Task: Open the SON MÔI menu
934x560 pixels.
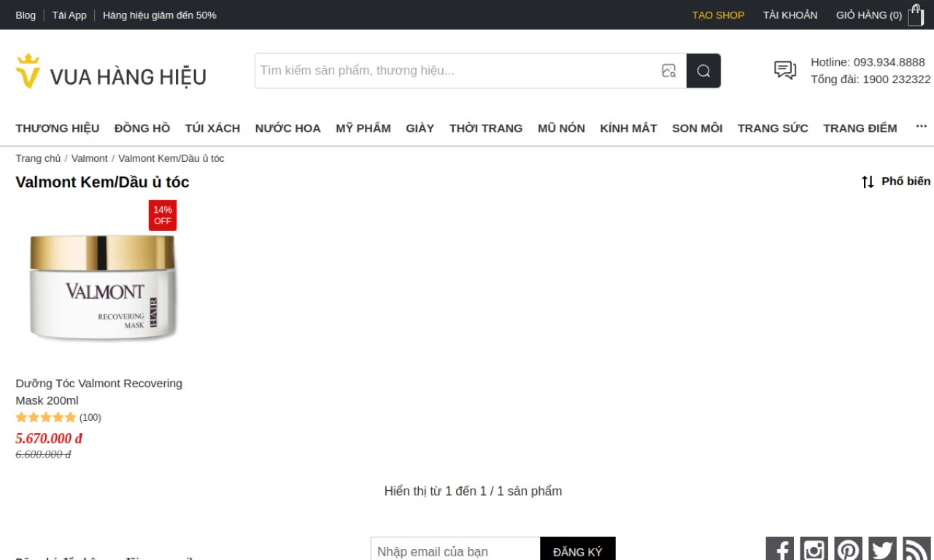Action: 697,128
